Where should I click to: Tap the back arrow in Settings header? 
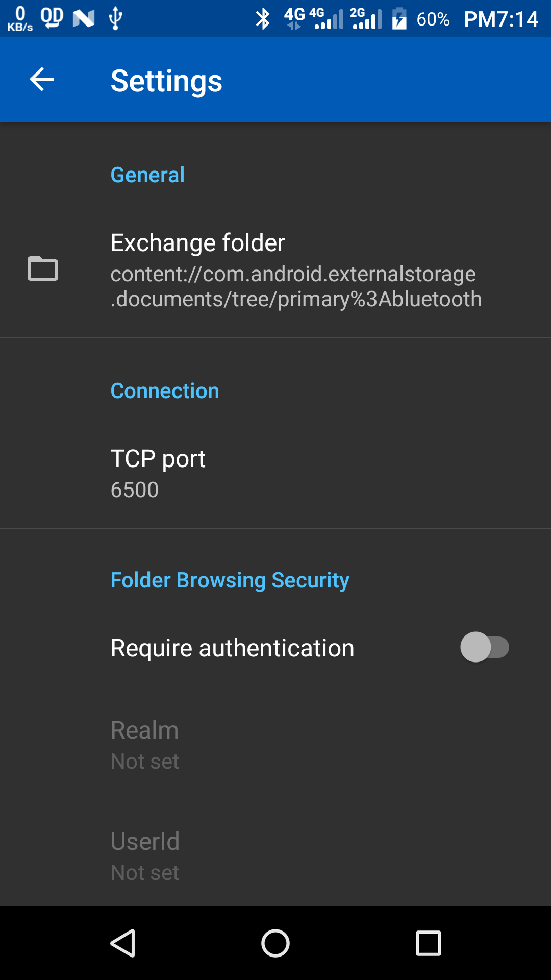42,80
